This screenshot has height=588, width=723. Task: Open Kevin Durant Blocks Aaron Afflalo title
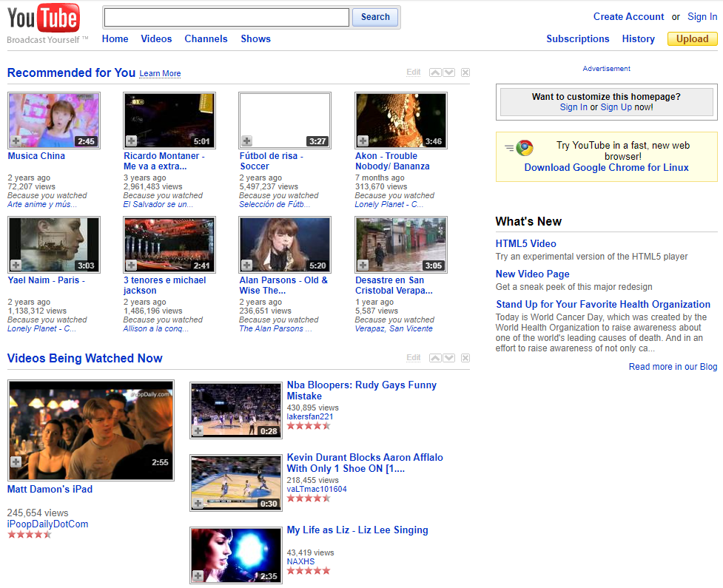[x=365, y=463]
